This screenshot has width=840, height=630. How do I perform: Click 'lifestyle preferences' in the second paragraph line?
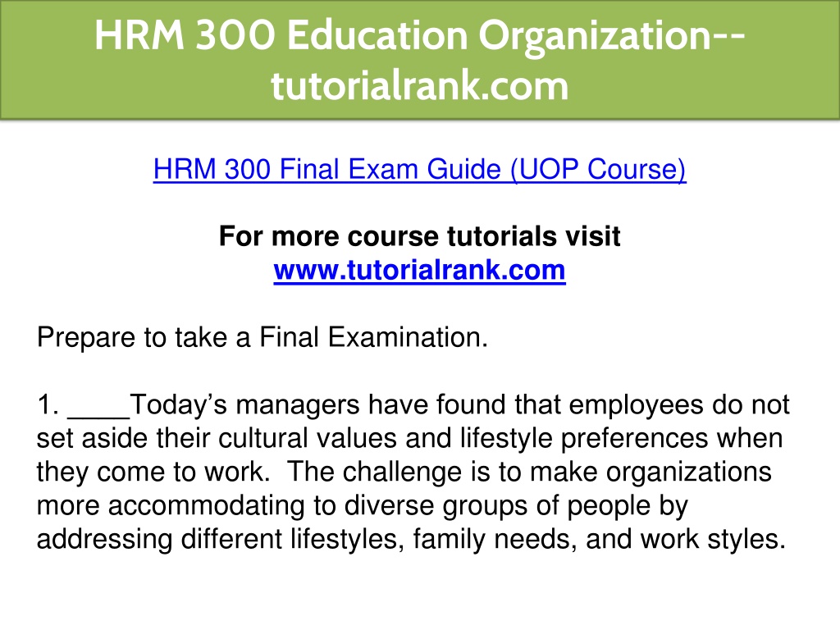[x=584, y=438]
